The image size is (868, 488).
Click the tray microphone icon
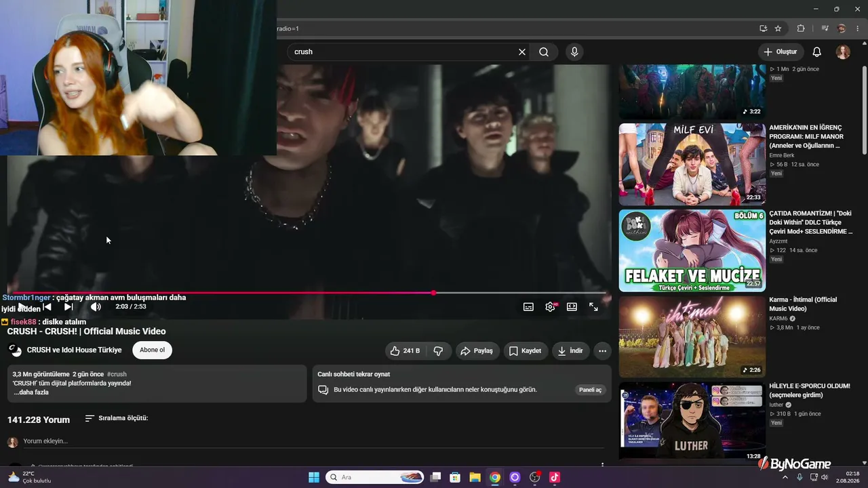click(800, 477)
